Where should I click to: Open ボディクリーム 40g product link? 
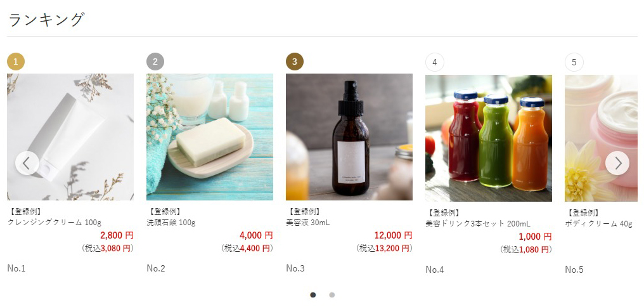(598, 224)
